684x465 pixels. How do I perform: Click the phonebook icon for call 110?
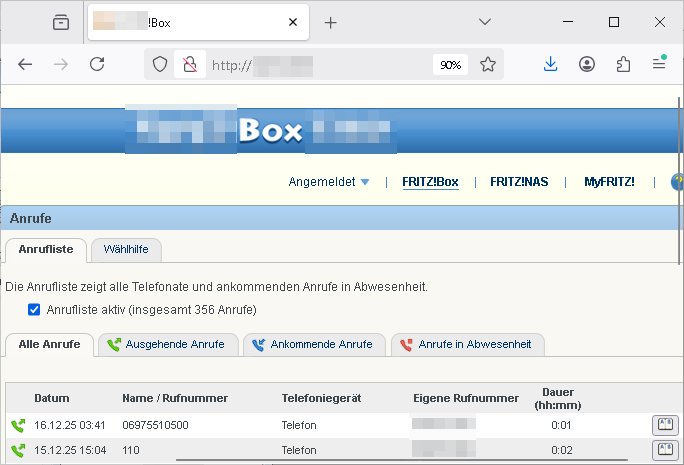(664, 450)
